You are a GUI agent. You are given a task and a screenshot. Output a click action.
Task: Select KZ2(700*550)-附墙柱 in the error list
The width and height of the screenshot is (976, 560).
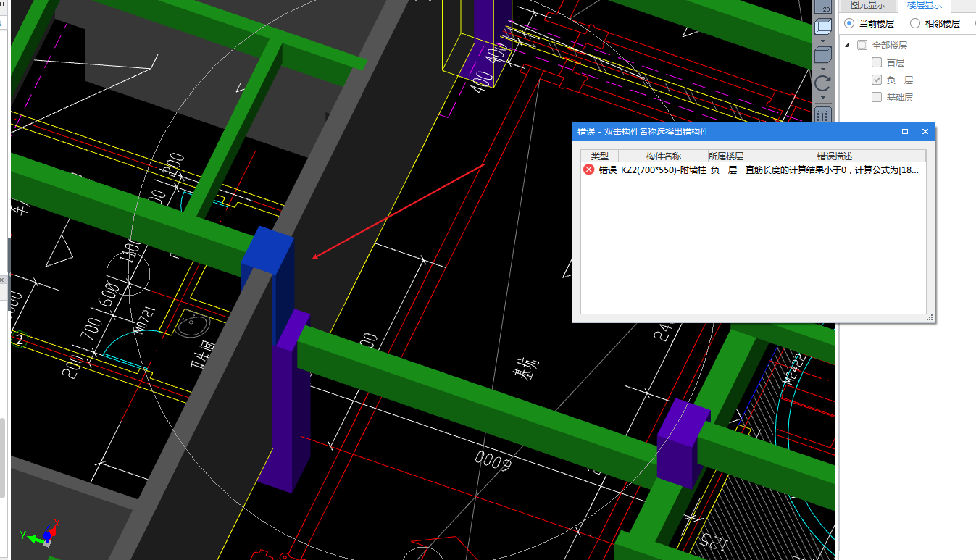pos(664,170)
